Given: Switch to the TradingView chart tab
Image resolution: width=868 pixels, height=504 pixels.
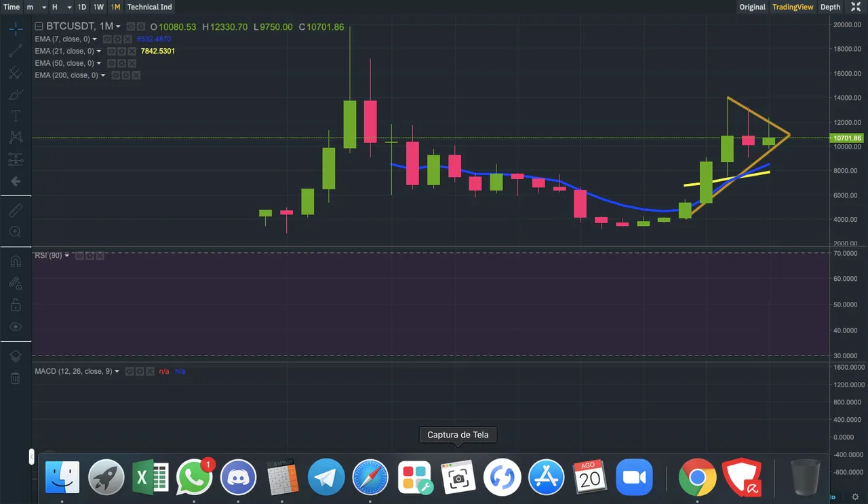Looking at the screenshot, I should click(791, 7).
